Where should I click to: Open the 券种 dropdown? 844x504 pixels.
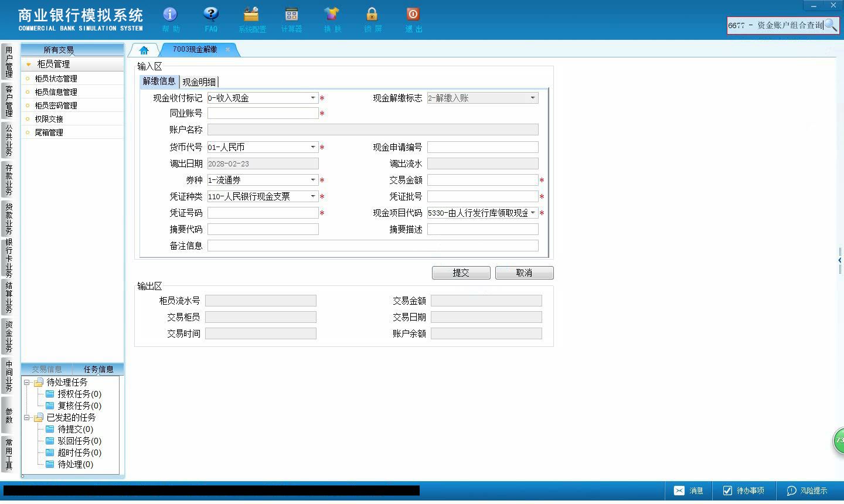pyautogui.click(x=313, y=180)
